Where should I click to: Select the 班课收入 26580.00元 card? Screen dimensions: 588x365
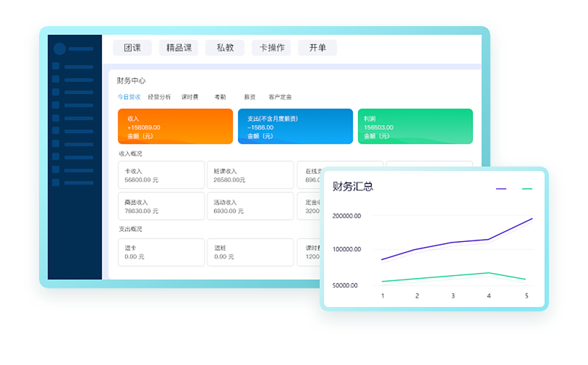250,175
